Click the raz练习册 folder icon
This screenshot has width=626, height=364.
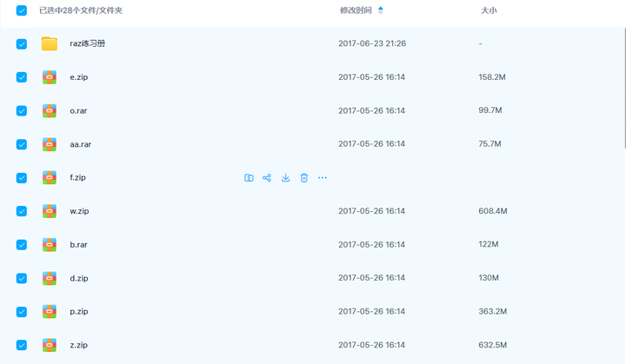(50, 43)
